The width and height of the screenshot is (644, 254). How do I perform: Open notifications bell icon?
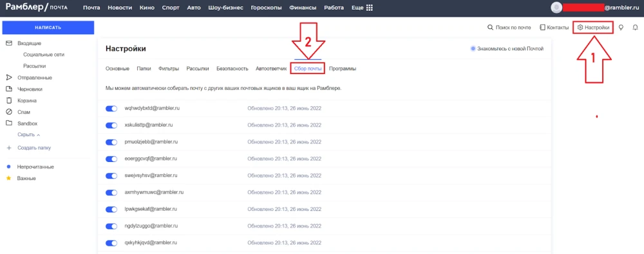pos(636,28)
